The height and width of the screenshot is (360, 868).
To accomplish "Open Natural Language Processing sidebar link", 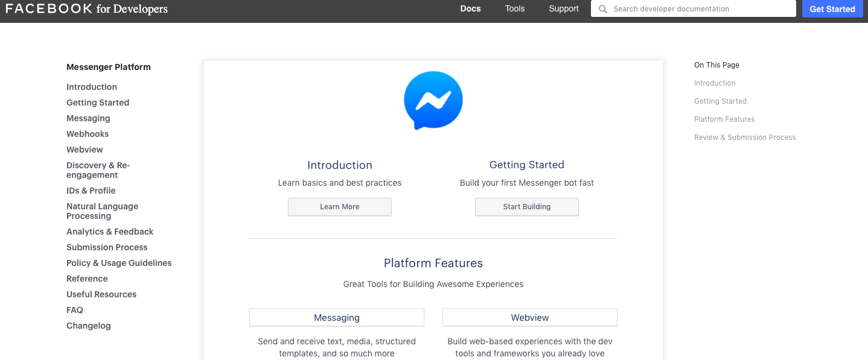I will click(103, 211).
